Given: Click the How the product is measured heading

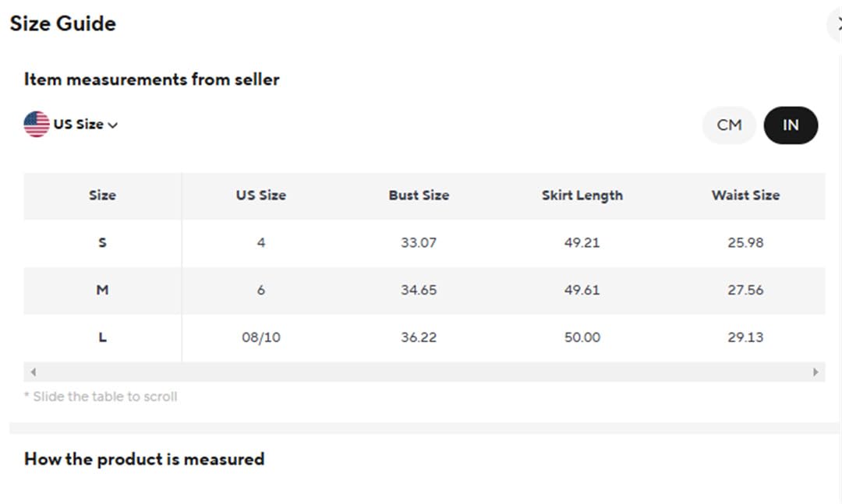Looking at the screenshot, I should pos(144,460).
